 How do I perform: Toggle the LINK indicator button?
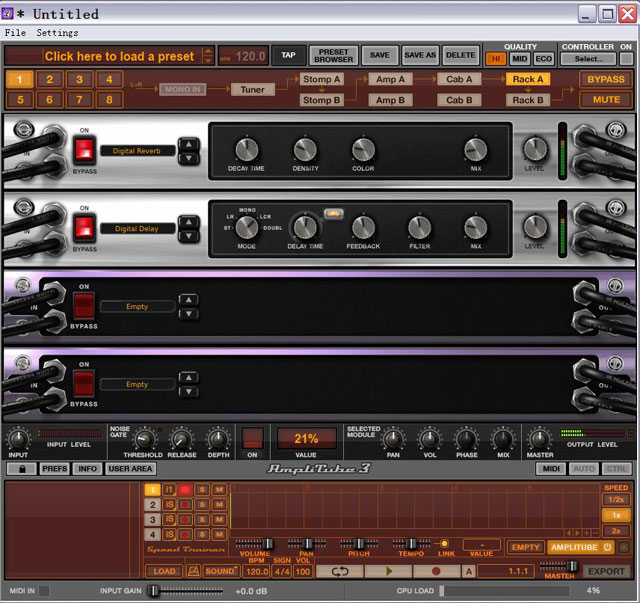[444, 543]
